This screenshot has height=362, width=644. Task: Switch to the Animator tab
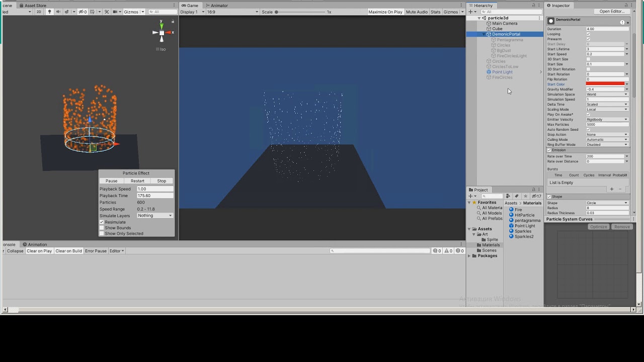pos(216,6)
